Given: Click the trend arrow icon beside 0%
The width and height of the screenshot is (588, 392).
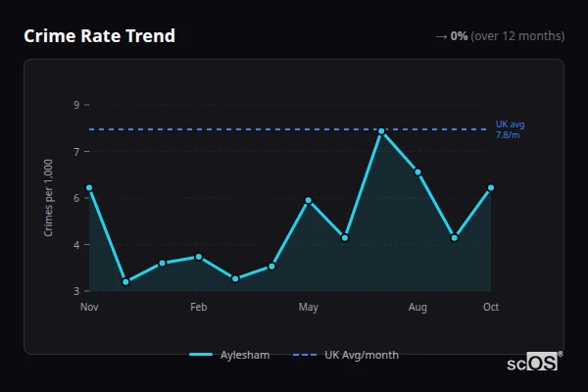Looking at the screenshot, I should [441, 37].
